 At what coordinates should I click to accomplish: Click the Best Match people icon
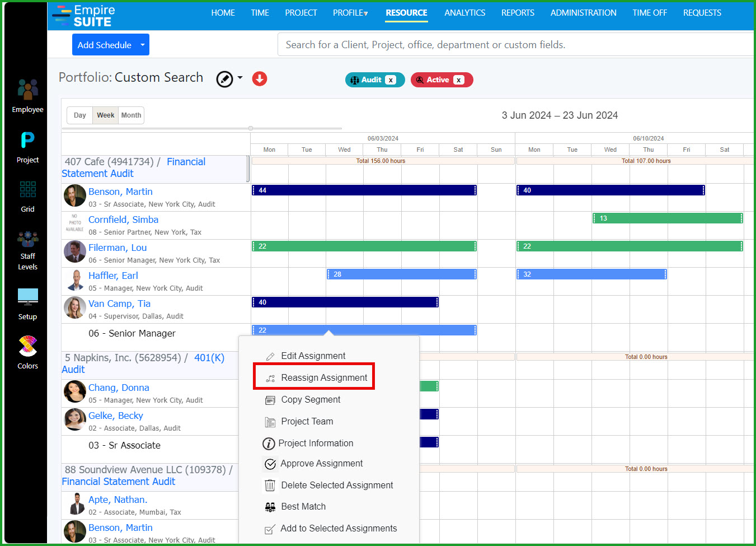click(x=270, y=507)
